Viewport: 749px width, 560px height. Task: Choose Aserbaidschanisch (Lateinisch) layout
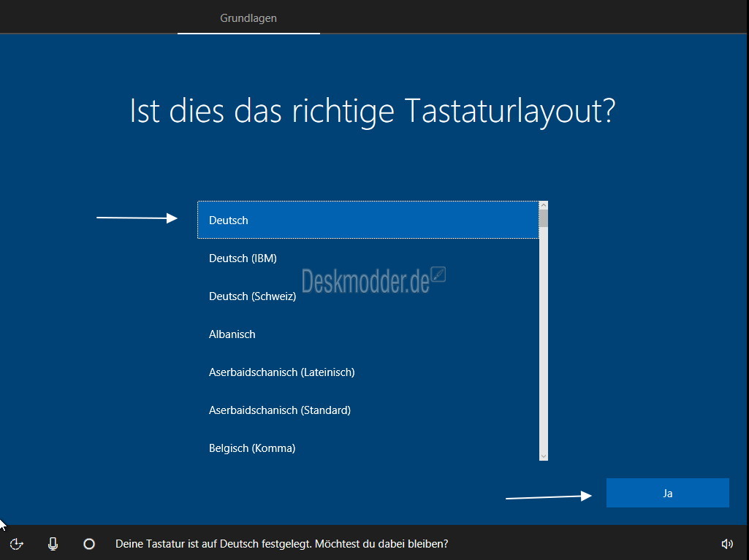(x=368, y=372)
